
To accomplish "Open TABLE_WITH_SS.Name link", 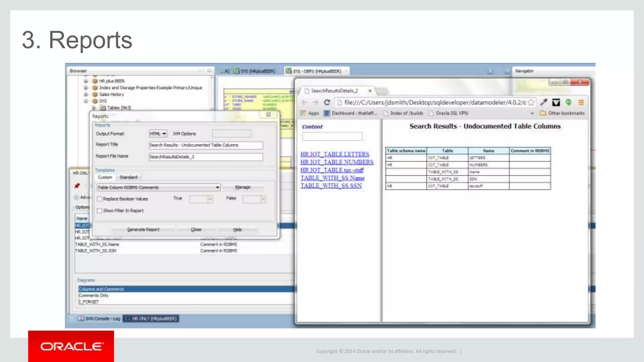I will point(332,178).
